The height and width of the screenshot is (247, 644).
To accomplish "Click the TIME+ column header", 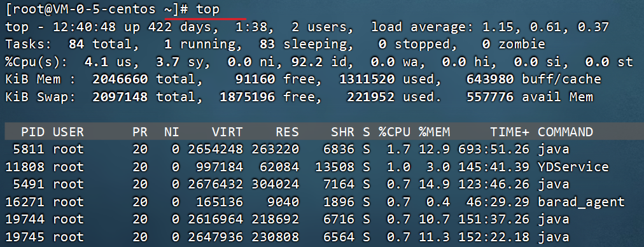I will pyautogui.click(x=509, y=132).
